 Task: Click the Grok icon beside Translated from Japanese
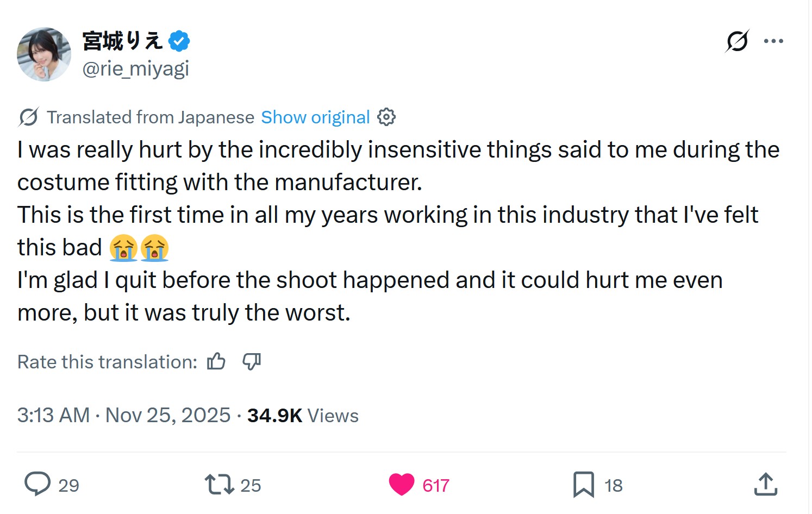28,117
